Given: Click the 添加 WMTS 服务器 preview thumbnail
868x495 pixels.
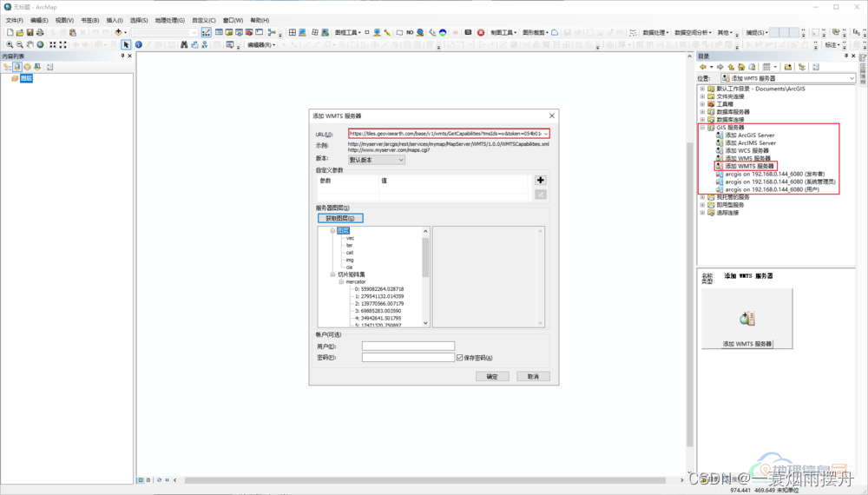Looking at the screenshot, I should pyautogui.click(x=746, y=319).
